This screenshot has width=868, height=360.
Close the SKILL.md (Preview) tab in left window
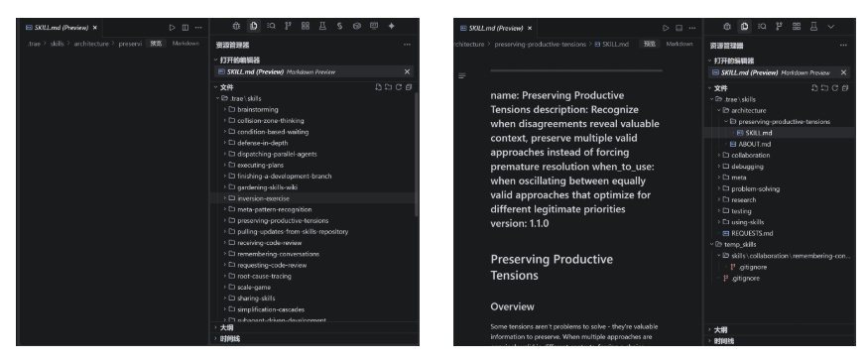point(94,27)
